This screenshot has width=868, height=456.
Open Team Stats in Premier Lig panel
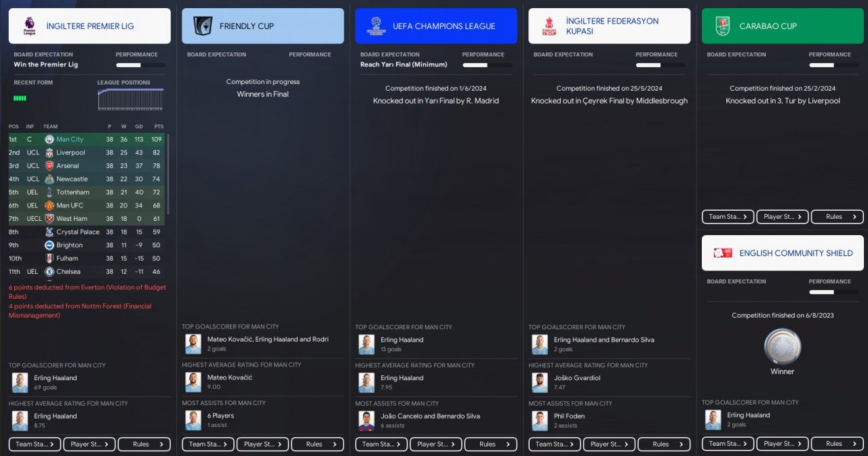point(35,444)
